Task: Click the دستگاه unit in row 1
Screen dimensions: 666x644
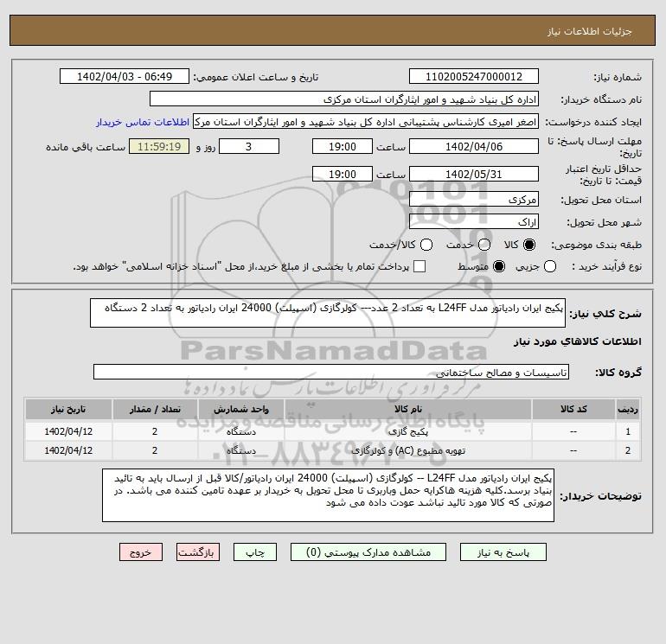Action: 240,431
